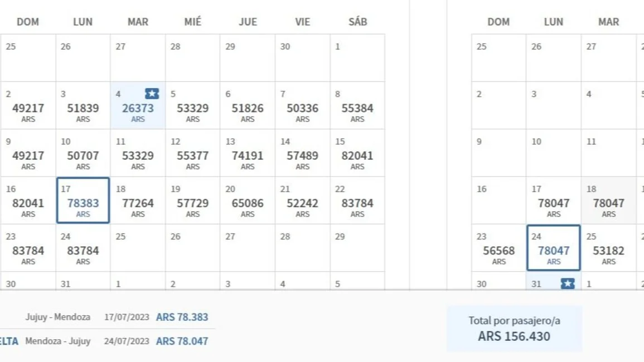Click the total per passenger ARS 156.430 box

[514, 329]
